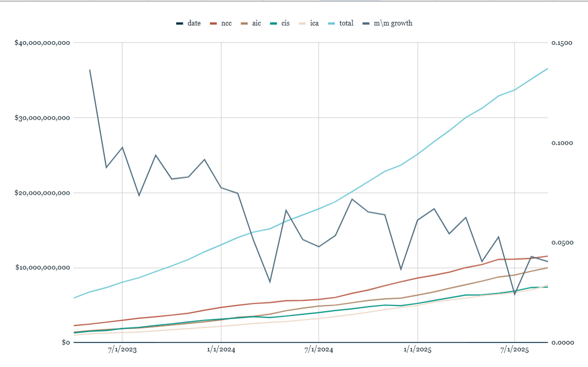Click the green cis legend swatch
The image size is (588, 367).
pyautogui.click(x=274, y=23)
